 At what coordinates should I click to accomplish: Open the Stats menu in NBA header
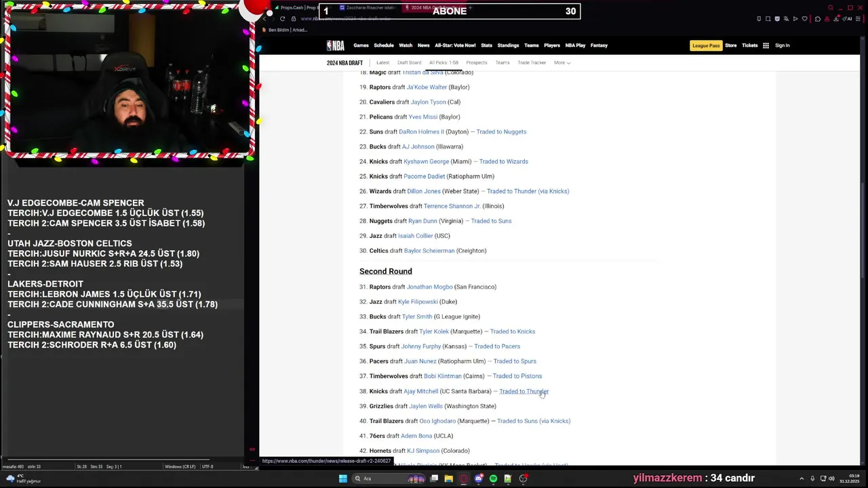(486, 45)
